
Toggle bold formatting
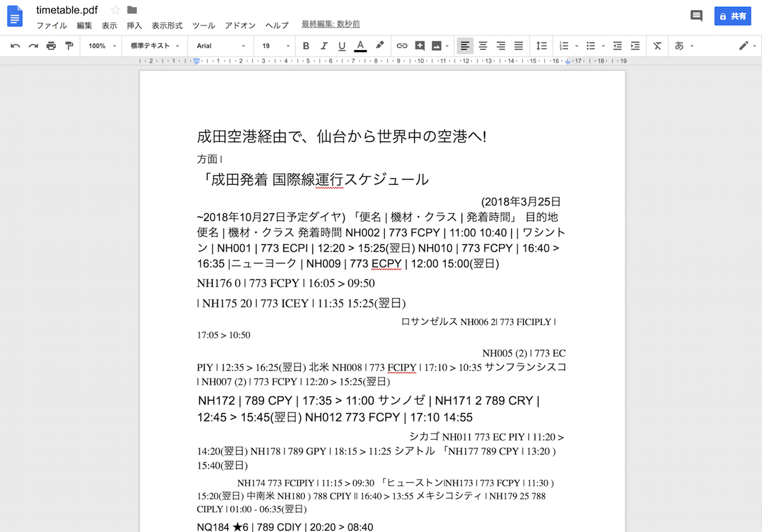click(x=306, y=46)
